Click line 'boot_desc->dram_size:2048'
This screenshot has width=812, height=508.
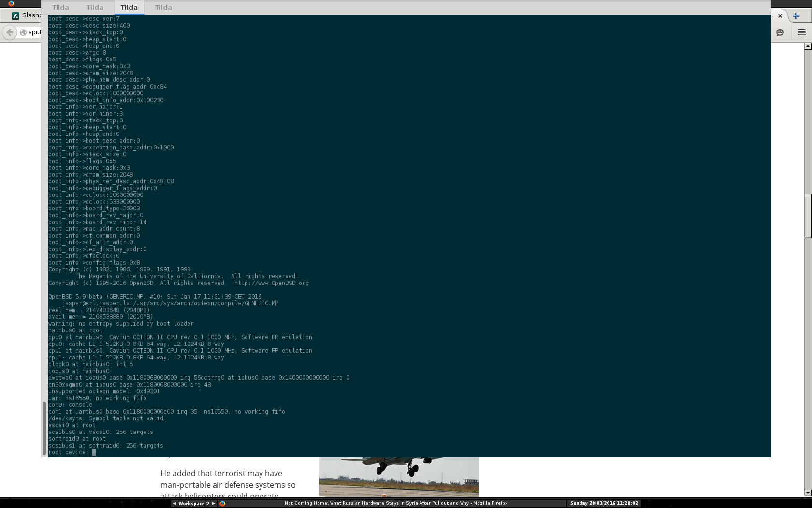coord(91,73)
